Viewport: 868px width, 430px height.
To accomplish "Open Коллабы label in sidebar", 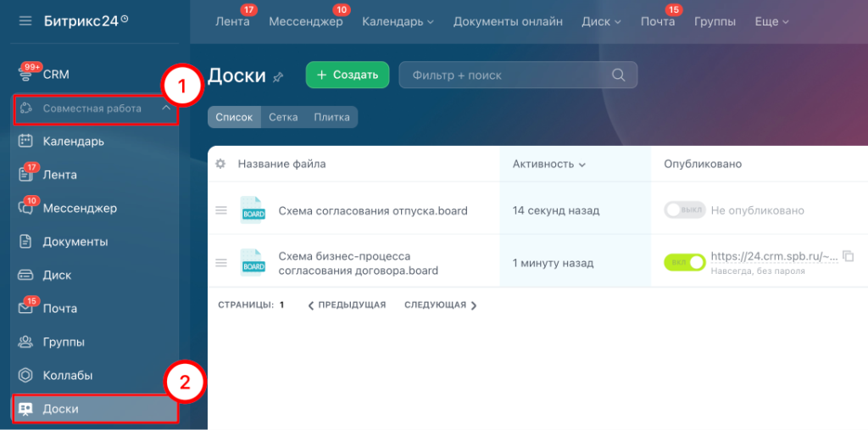I will click(68, 376).
